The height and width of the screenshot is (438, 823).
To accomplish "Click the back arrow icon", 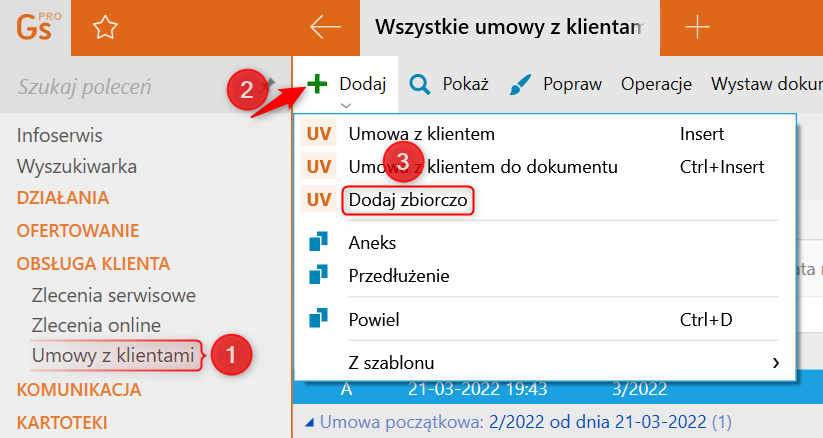I will 326,28.
